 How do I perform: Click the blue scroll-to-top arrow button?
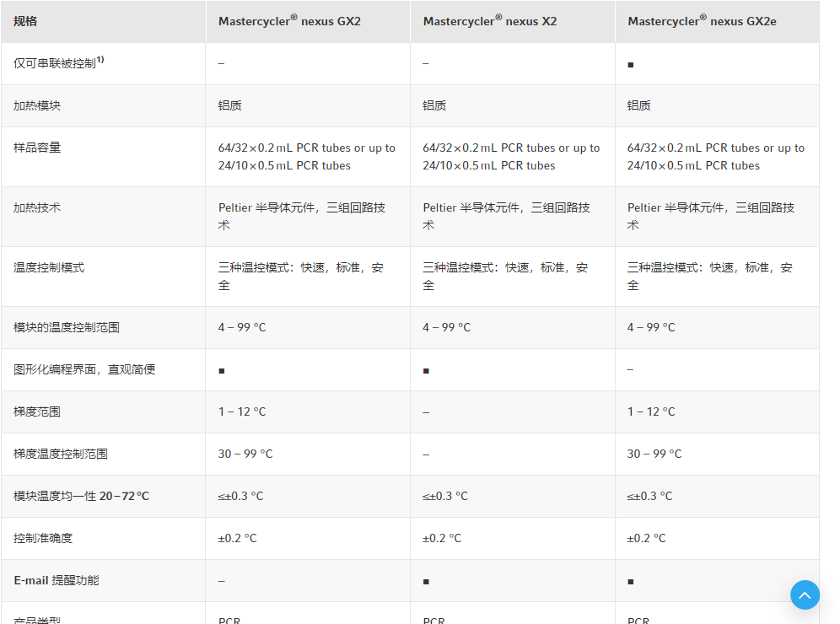coord(805,594)
